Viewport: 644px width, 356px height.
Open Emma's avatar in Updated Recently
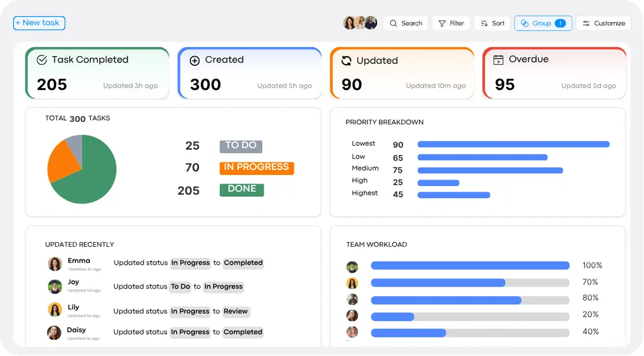[x=55, y=264]
